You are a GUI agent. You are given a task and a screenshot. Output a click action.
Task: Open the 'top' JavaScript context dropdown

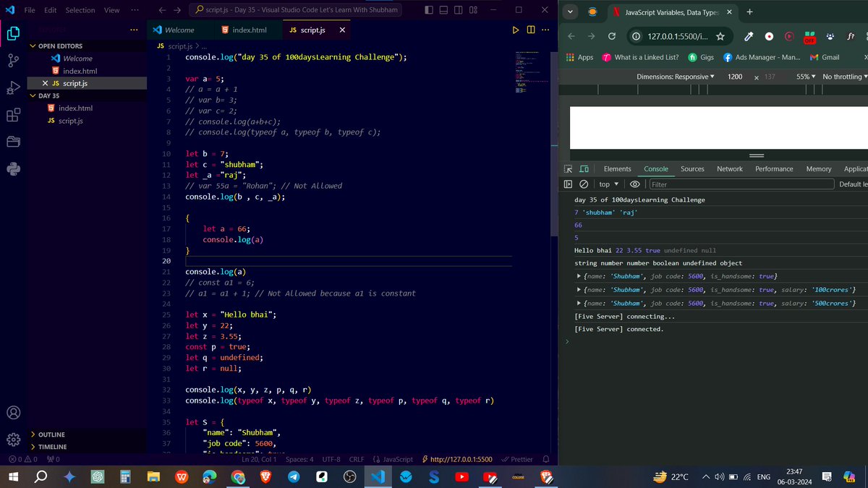(x=608, y=184)
